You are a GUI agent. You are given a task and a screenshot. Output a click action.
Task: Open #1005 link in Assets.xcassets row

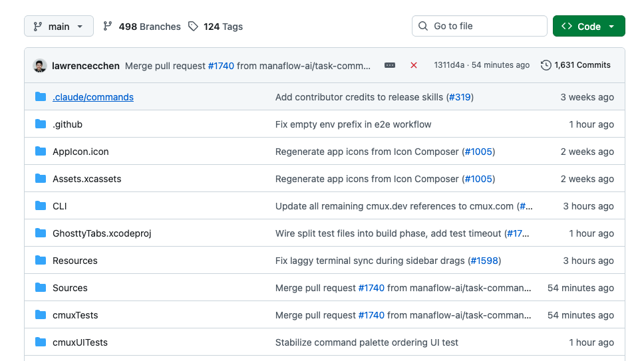(478, 179)
